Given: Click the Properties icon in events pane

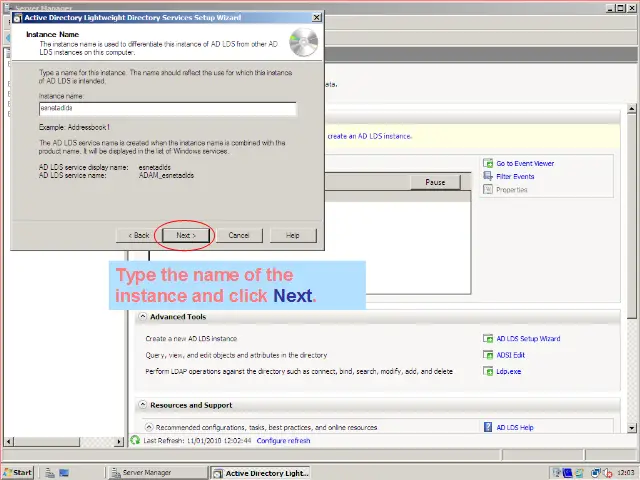Looking at the screenshot, I should 488,189.
